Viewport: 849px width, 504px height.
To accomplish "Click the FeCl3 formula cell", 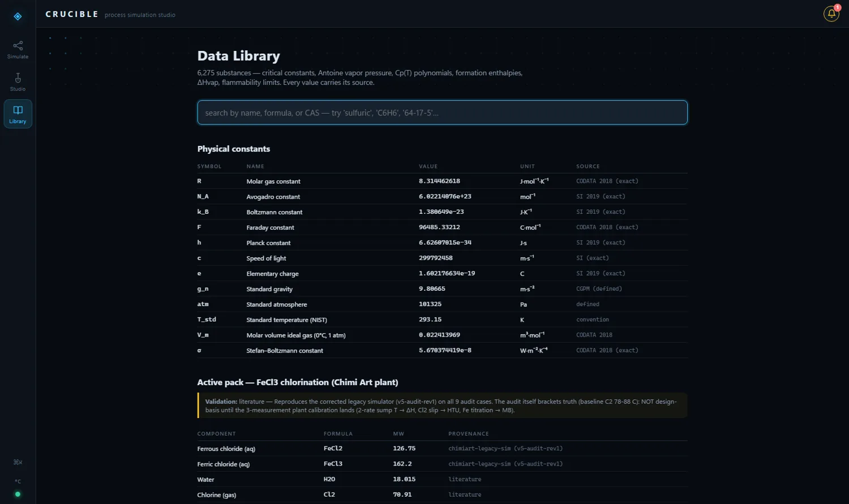I will coord(333,464).
